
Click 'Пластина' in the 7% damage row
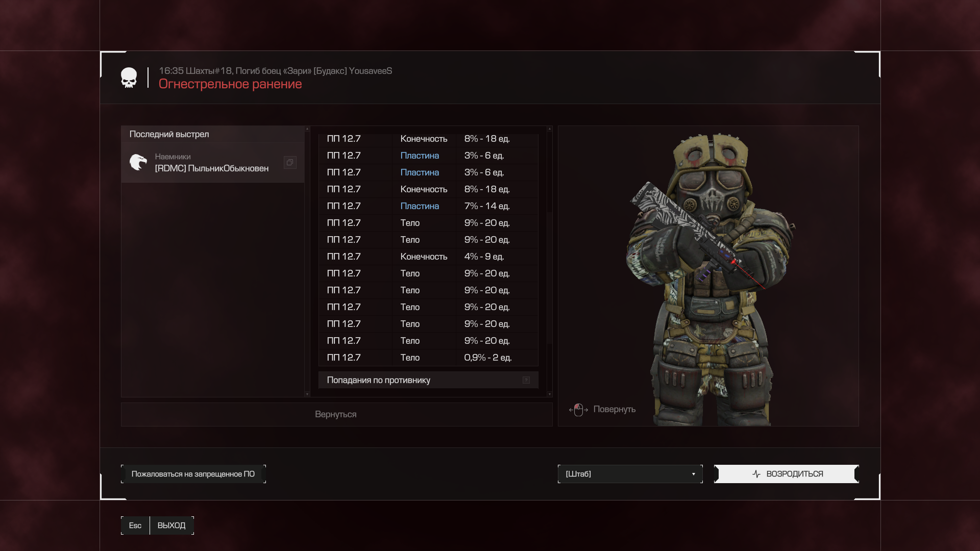[x=420, y=206]
